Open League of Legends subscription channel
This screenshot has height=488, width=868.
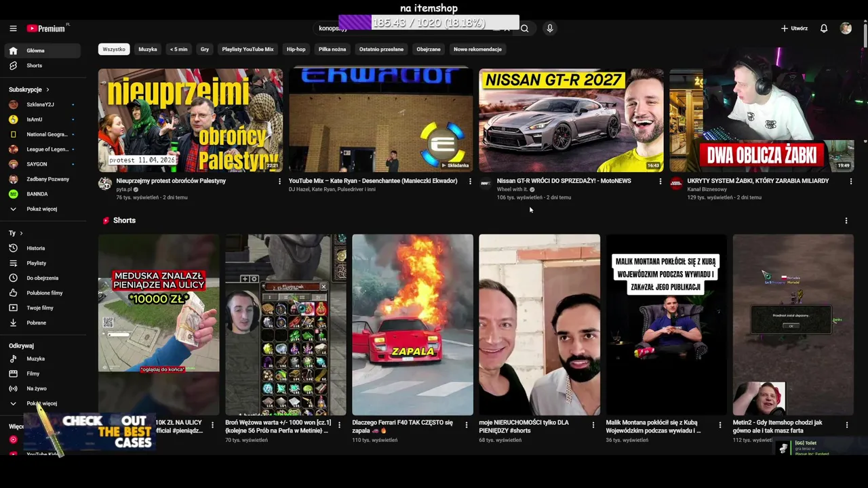(42, 149)
